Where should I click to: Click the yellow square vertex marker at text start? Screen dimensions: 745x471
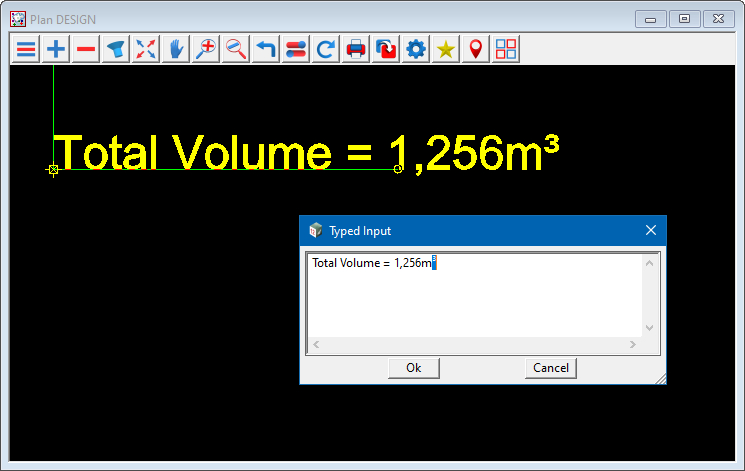pos(54,169)
